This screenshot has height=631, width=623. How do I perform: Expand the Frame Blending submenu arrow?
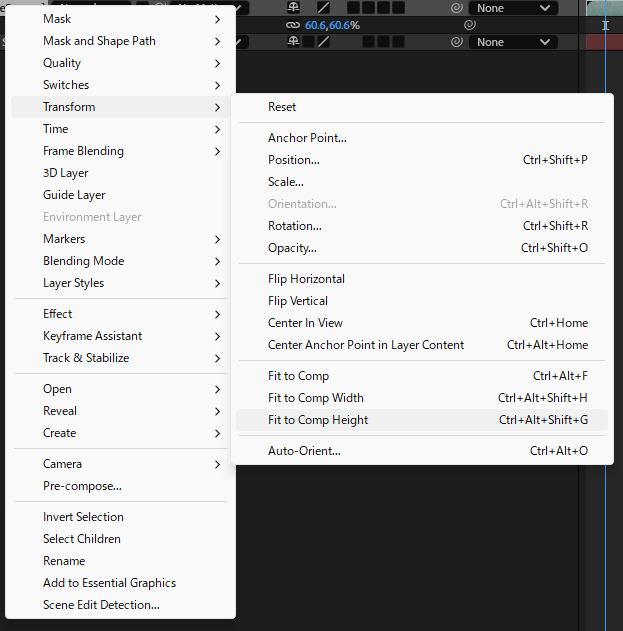(x=217, y=151)
